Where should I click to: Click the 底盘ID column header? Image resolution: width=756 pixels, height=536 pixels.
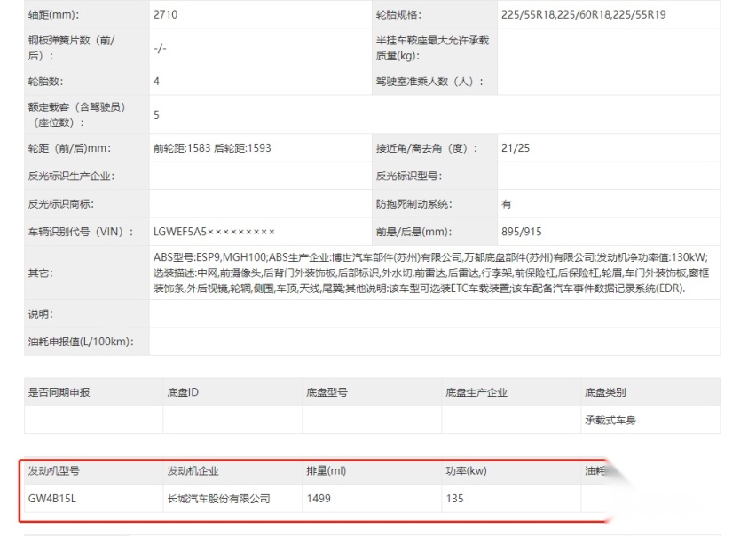[183, 392]
